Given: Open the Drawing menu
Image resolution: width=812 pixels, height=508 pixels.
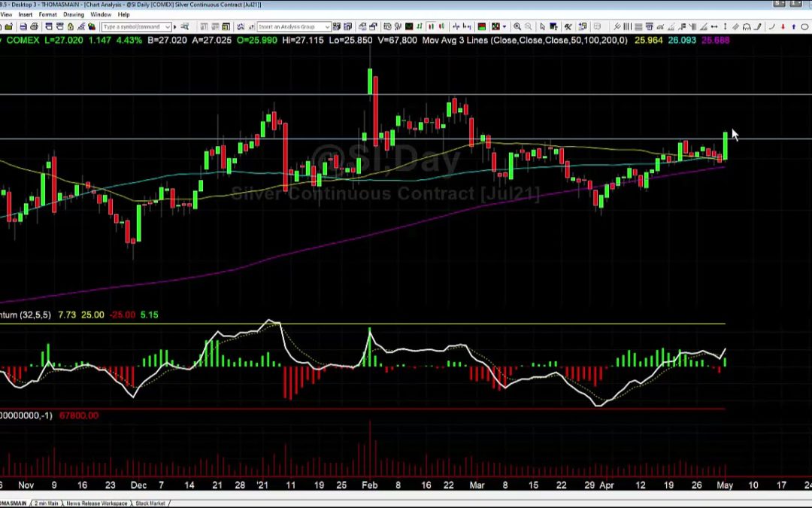Looking at the screenshot, I should pyautogui.click(x=74, y=14).
